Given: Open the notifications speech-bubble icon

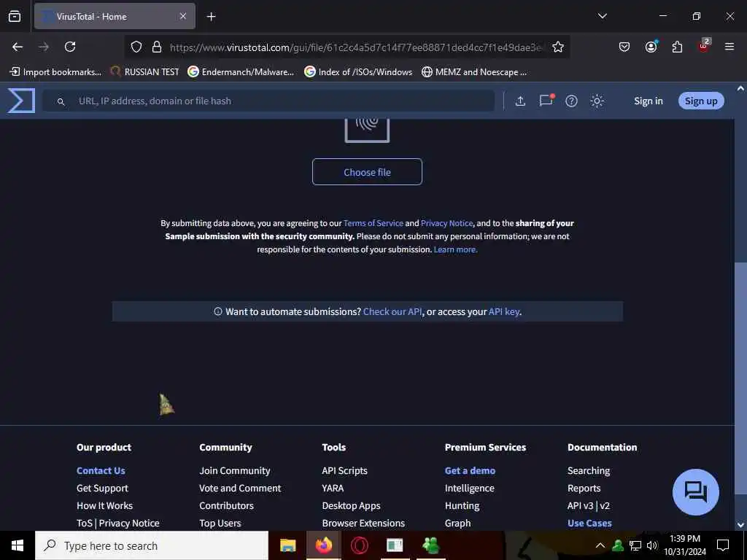Looking at the screenshot, I should click(546, 101).
